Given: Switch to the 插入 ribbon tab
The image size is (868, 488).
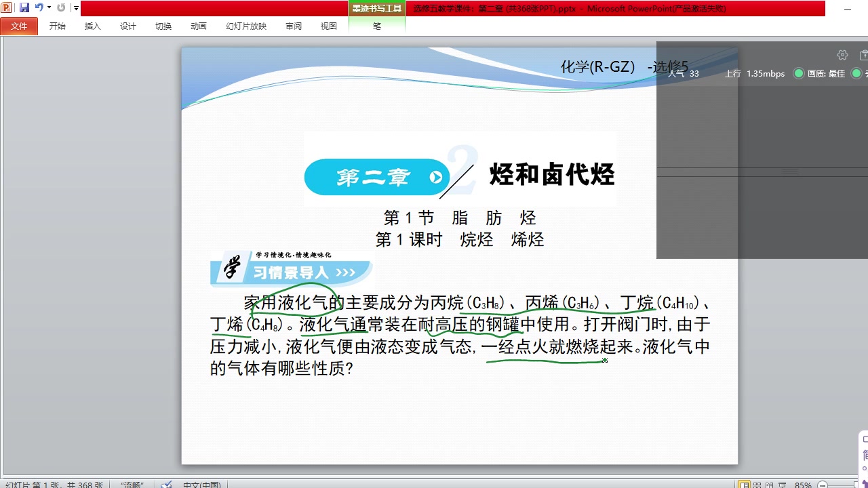Looking at the screenshot, I should pyautogui.click(x=92, y=26).
